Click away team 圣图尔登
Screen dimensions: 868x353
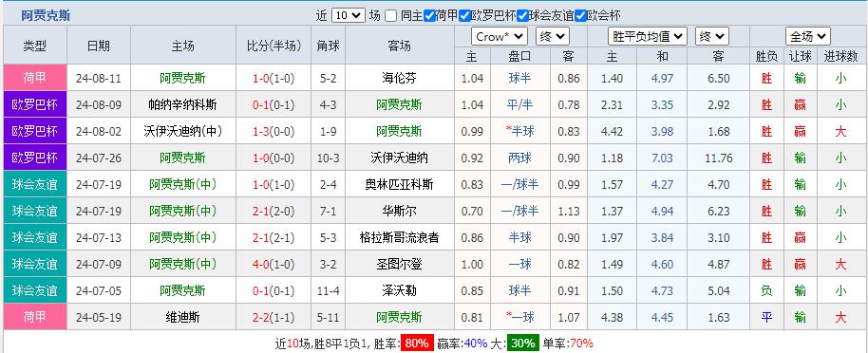(x=399, y=264)
